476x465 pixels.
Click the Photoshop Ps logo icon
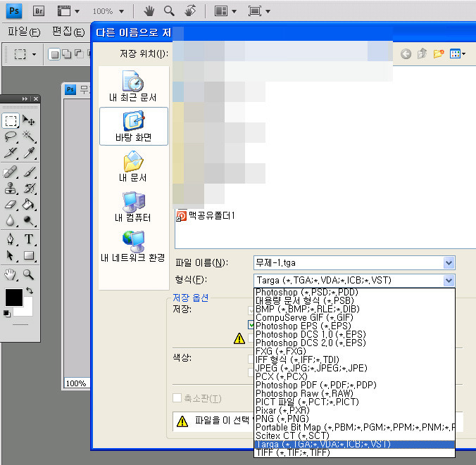click(x=14, y=11)
